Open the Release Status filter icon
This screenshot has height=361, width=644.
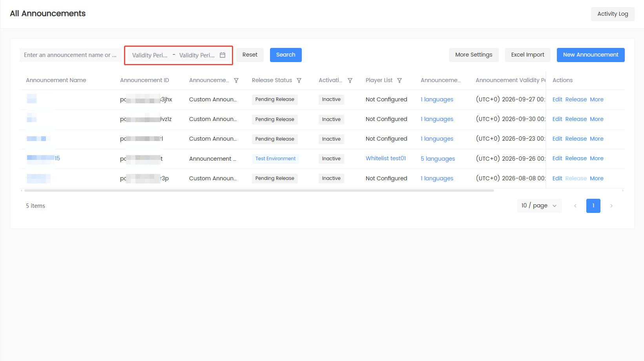tap(299, 81)
